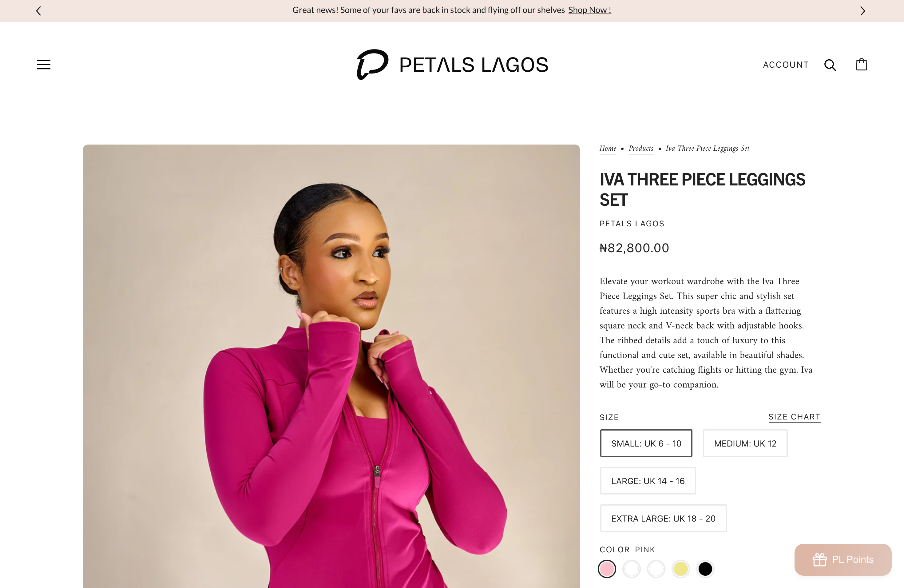Open the SIZE CHART
The image size is (904, 588).
tap(794, 417)
